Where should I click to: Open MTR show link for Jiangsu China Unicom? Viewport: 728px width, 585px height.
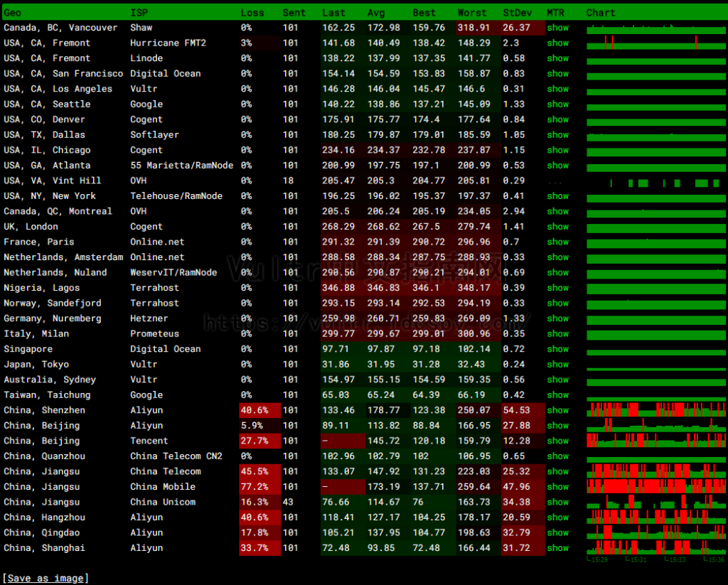pyautogui.click(x=557, y=503)
